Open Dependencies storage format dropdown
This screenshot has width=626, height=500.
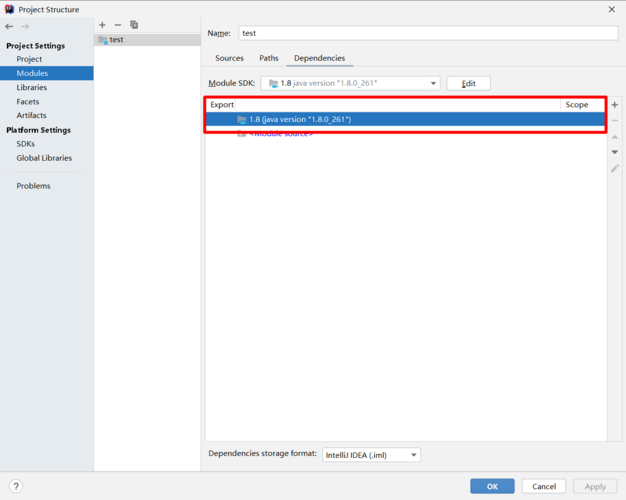coord(371,455)
